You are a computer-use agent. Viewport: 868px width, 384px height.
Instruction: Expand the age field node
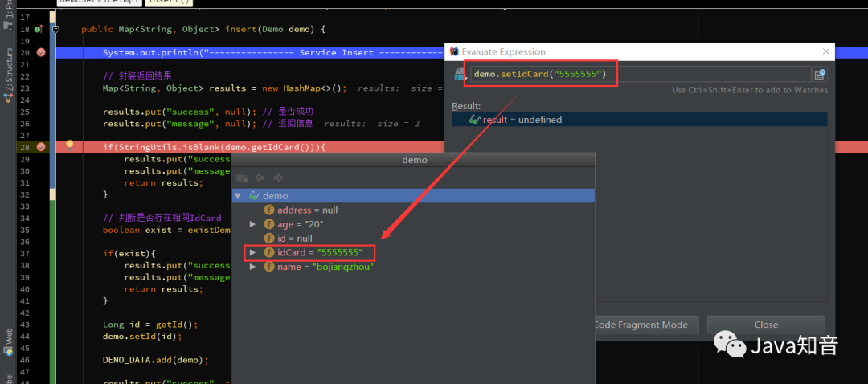coord(252,224)
